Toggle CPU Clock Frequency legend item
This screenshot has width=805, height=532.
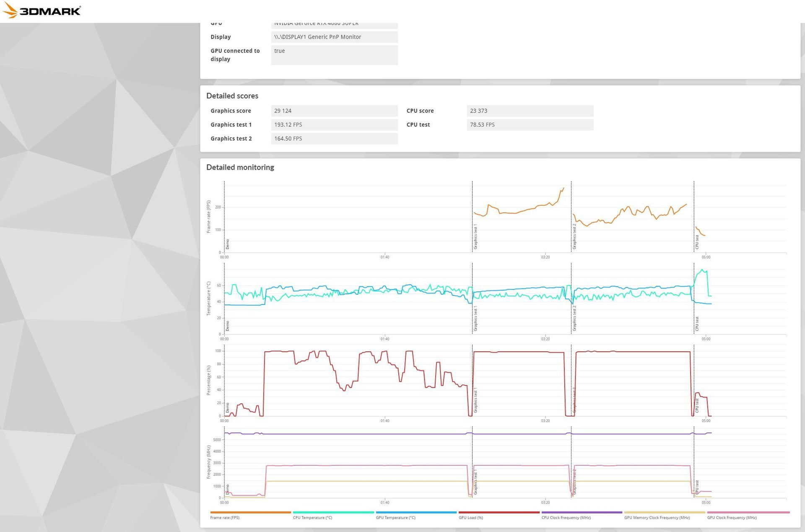pyautogui.click(x=566, y=517)
